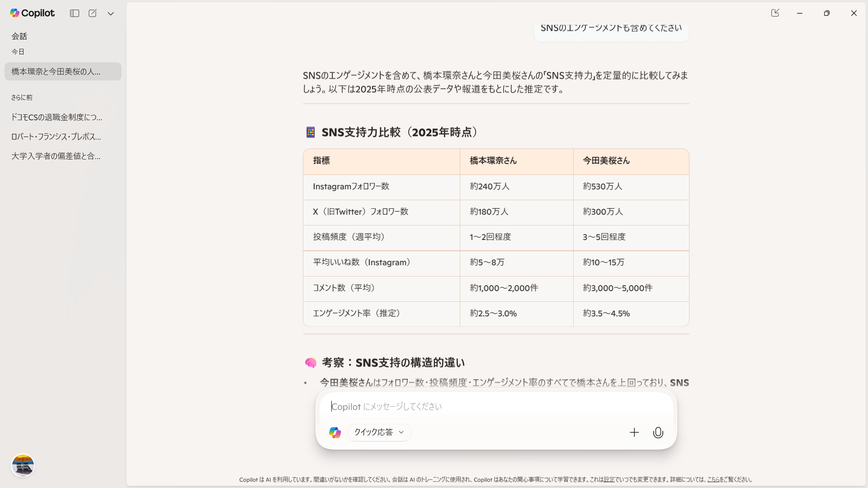
Task: Click the 今日 section label
Action: point(18,52)
